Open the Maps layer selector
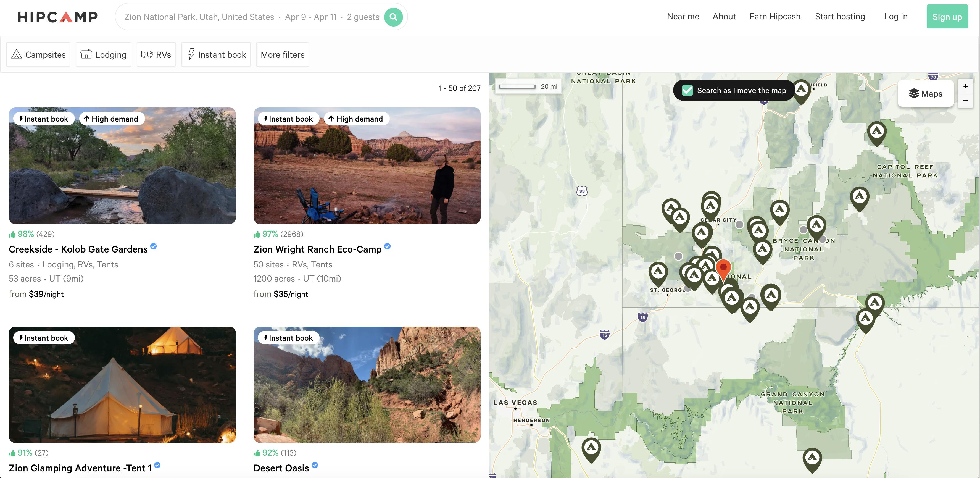 (x=925, y=94)
